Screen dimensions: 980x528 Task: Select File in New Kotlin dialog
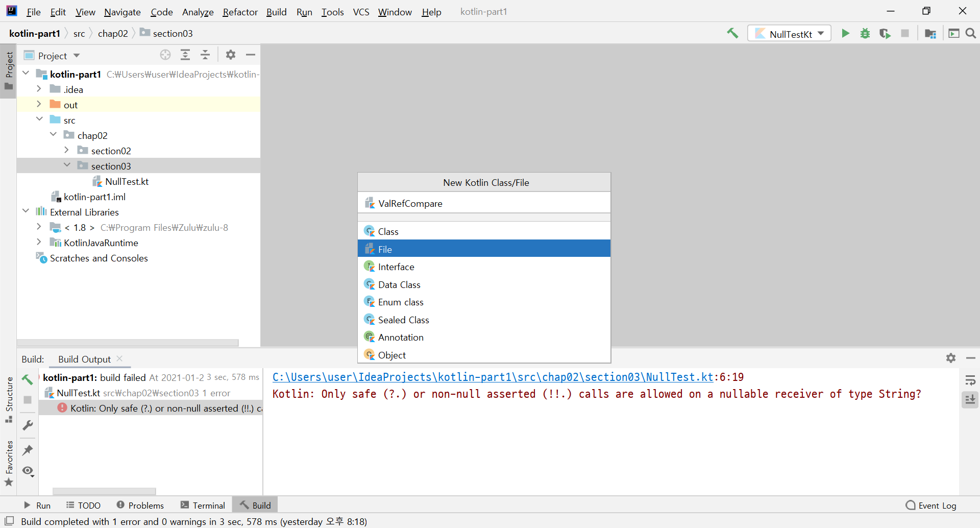click(484, 249)
